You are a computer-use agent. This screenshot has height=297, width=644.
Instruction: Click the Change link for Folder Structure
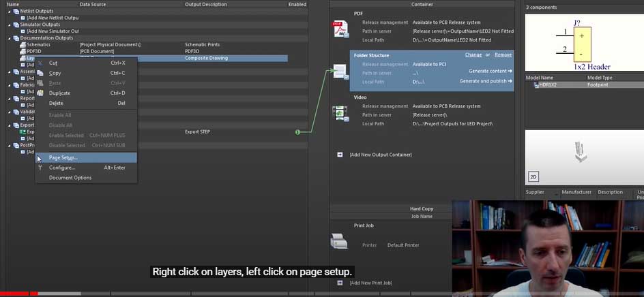(x=473, y=54)
